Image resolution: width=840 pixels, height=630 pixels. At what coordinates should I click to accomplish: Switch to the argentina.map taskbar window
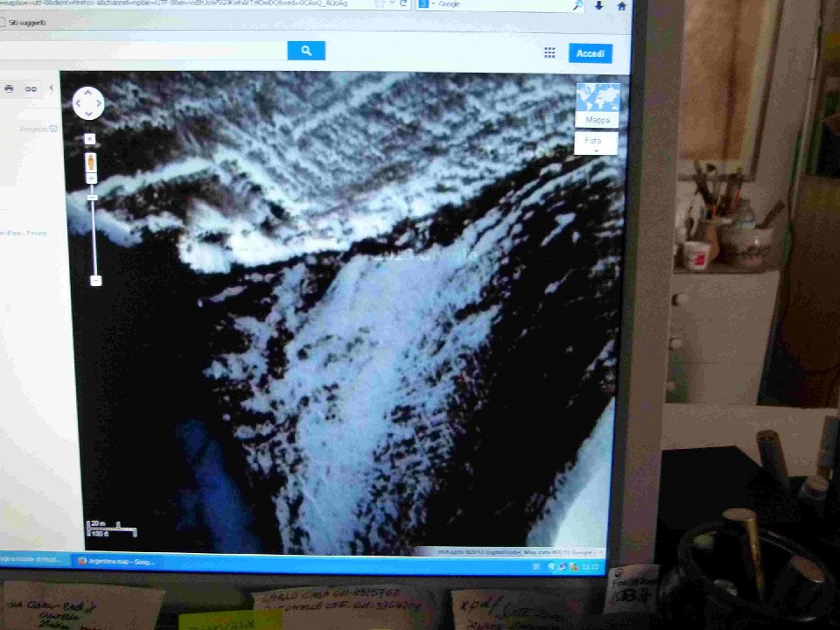pos(119,562)
